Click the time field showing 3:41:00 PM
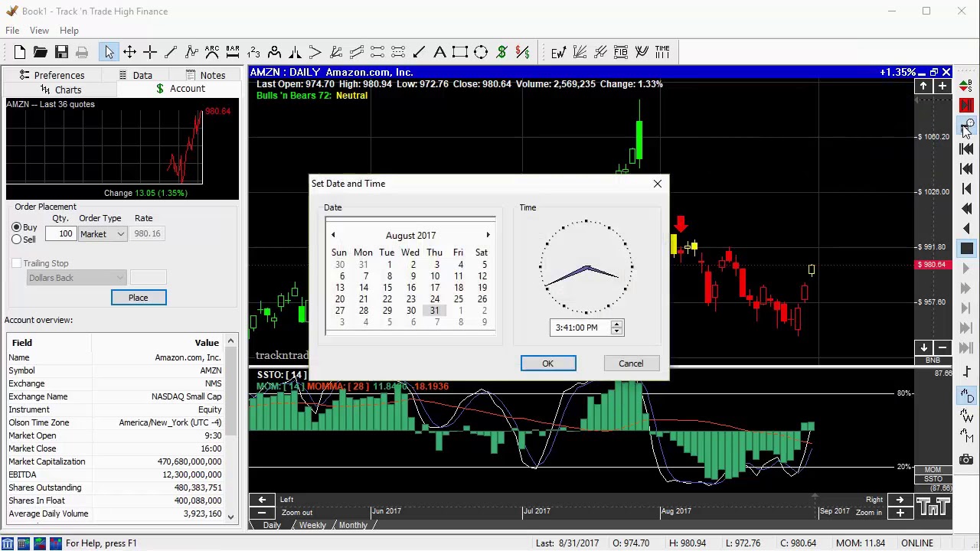The height and width of the screenshot is (551, 980). click(x=580, y=328)
